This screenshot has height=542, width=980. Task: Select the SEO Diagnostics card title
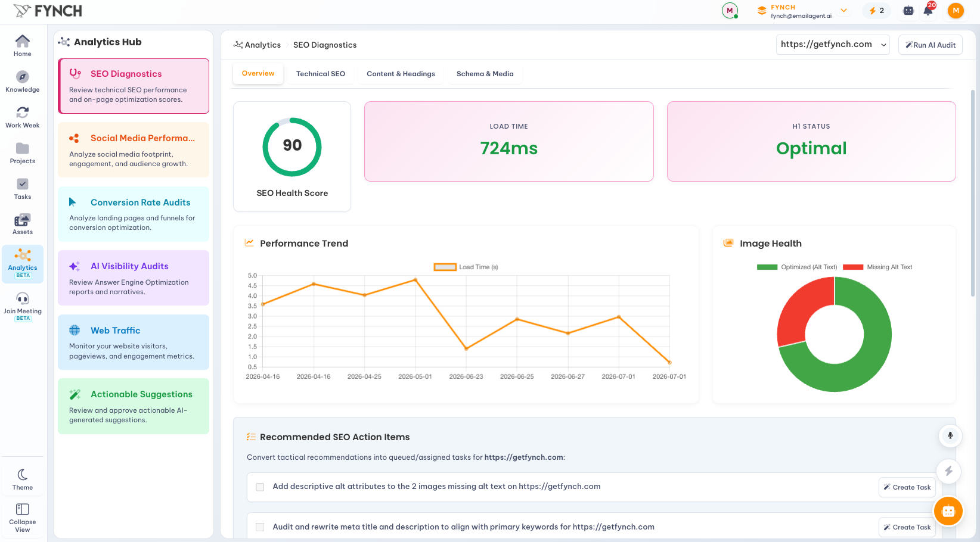pyautogui.click(x=126, y=74)
